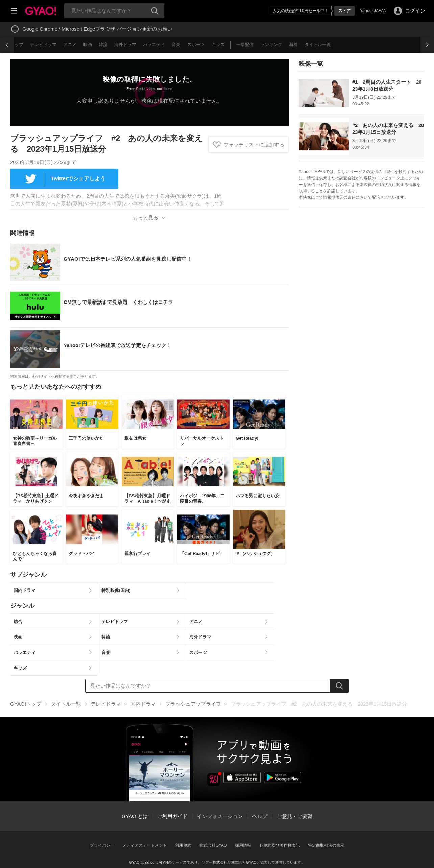Open ハマる男に蹴りたい女 recommendation card

(259, 479)
